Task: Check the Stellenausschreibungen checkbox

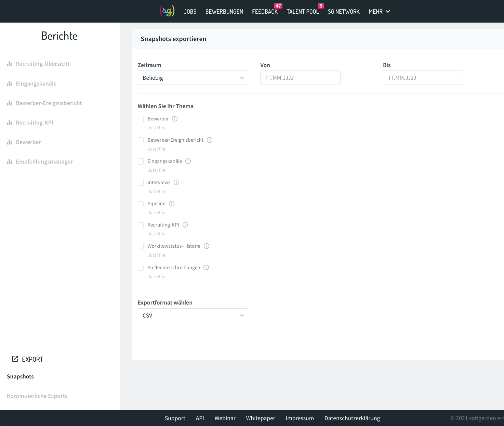Action: [141, 268]
